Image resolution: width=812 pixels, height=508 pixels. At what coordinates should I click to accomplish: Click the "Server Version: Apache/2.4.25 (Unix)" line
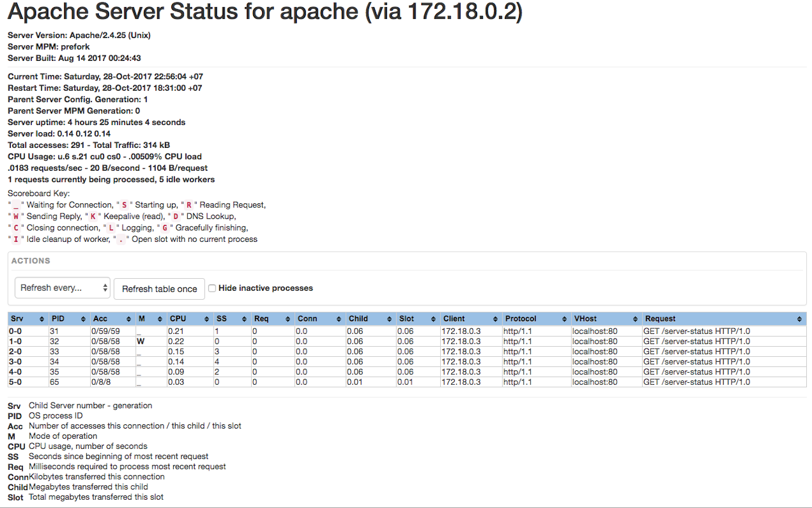79,36
